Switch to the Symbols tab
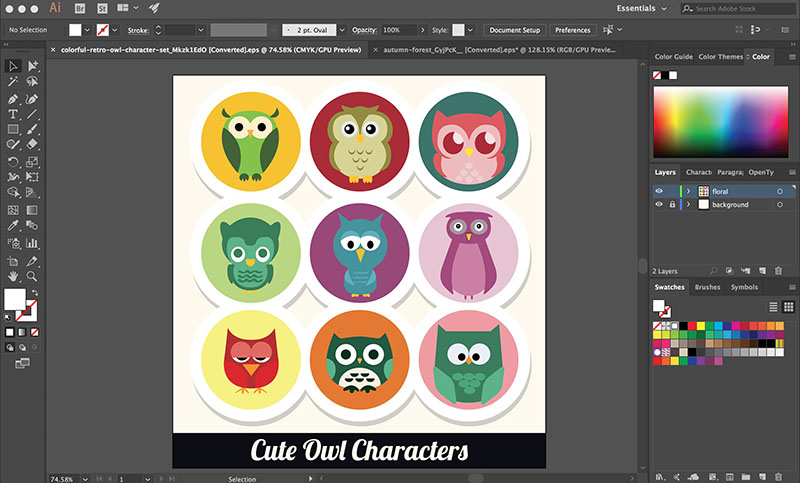Screen dimensions: 800x483 pyautogui.click(x=744, y=287)
